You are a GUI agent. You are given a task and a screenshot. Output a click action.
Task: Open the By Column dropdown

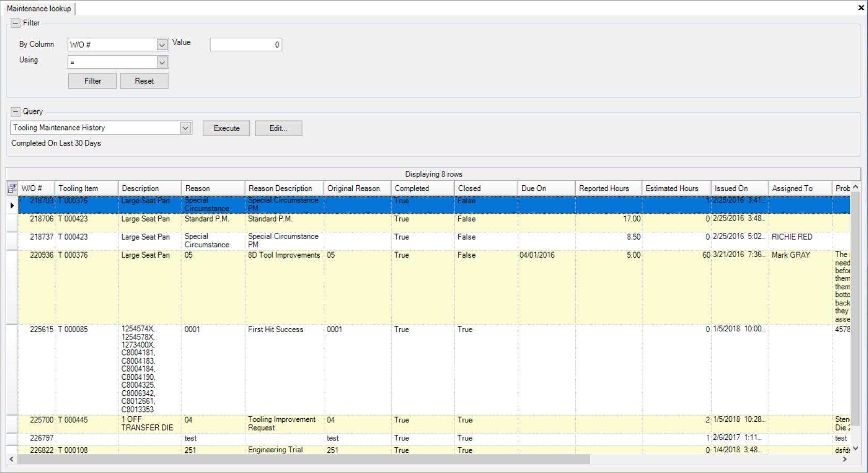click(x=162, y=45)
